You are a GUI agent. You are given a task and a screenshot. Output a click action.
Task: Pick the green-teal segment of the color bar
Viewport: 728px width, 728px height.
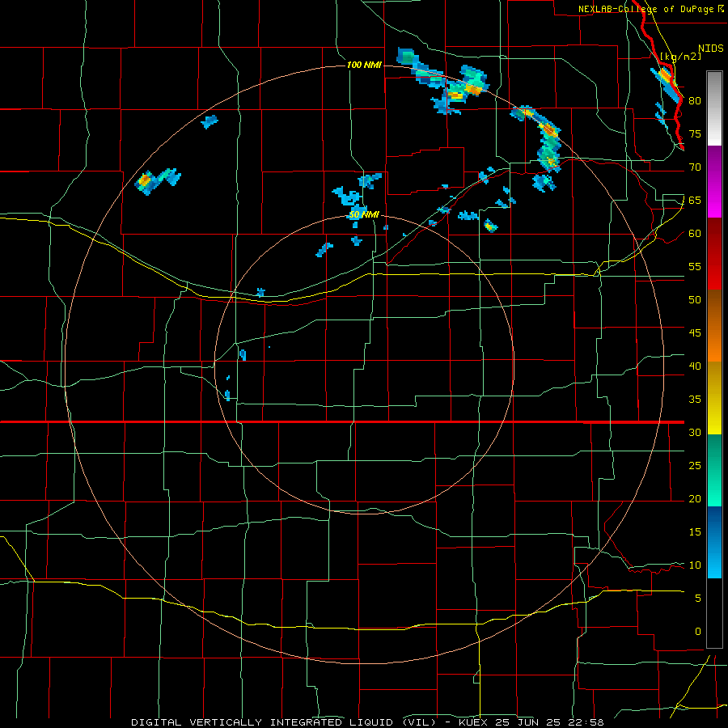(x=714, y=470)
